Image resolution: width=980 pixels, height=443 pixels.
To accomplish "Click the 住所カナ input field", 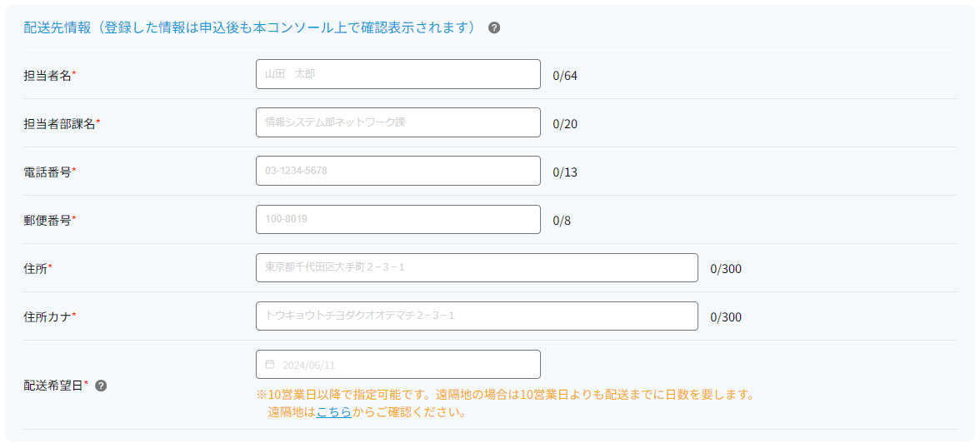I will [477, 316].
